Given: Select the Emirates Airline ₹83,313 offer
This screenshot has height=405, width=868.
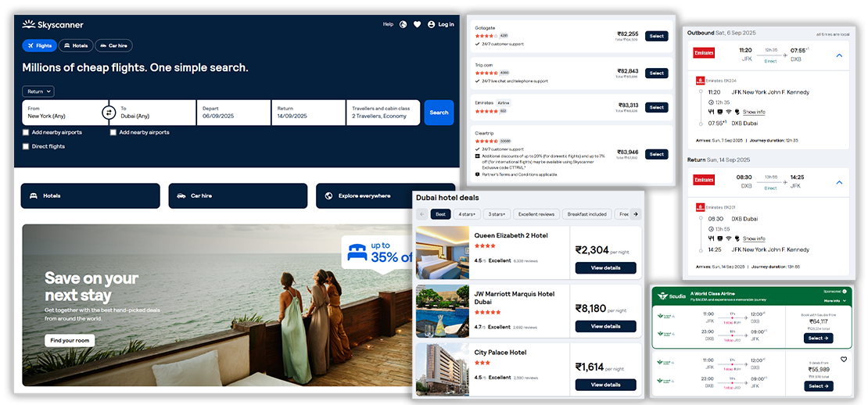Looking at the screenshot, I should tap(657, 107).
